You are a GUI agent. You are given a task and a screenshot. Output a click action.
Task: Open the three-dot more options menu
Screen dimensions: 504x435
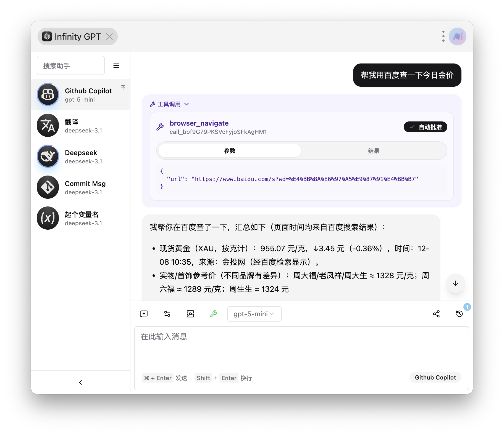(x=443, y=36)
